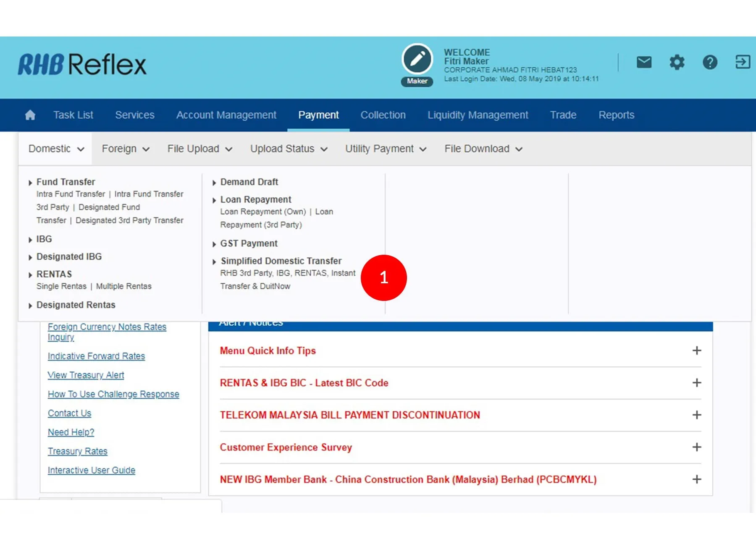Viewport: 756px width, 554px height.
Task: Expand the Menu Quick Info Tips plus icon
Action: tap(696, 350)
